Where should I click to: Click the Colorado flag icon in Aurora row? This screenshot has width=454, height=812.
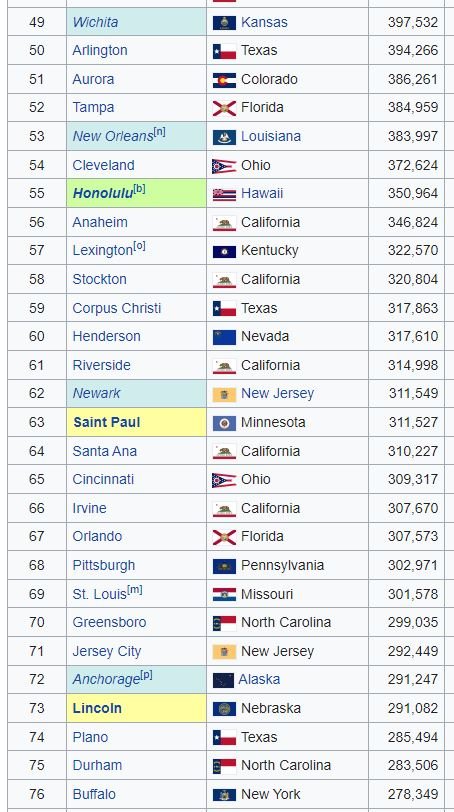click(224, 80)
